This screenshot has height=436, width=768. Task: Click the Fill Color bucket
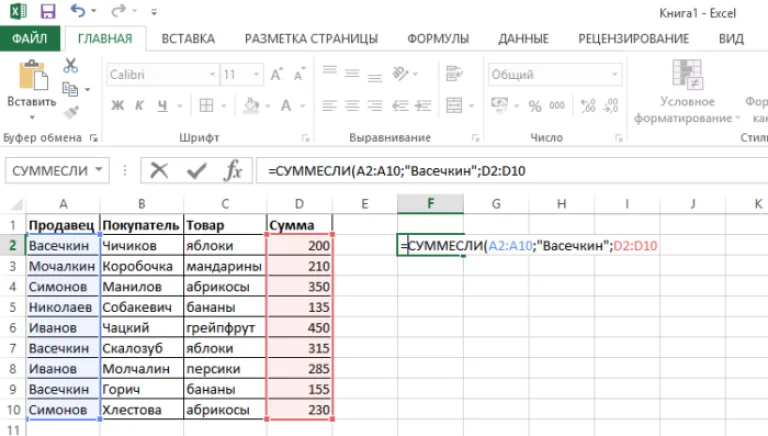pos(251,105)
